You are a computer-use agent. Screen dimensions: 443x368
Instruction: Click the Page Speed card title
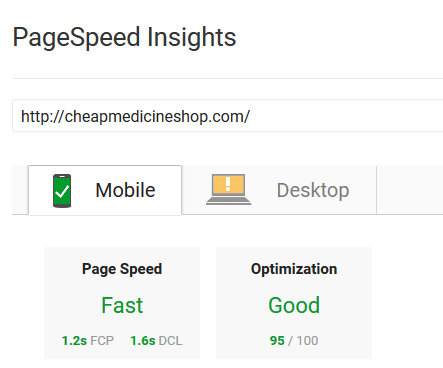tap(122, 269)
